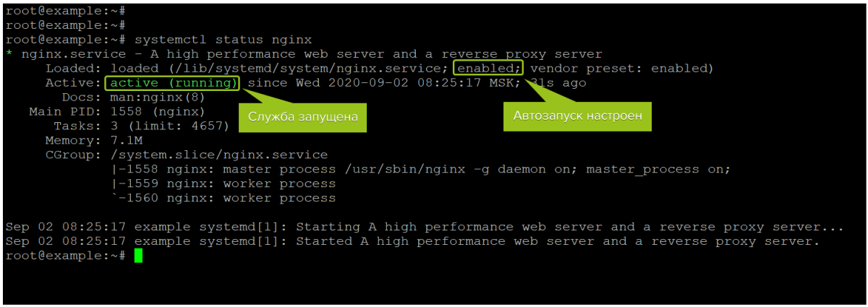Screen dimensions: 868x307
Task: Click the highlighted 'enabled;' text
Action: (488, 68)
